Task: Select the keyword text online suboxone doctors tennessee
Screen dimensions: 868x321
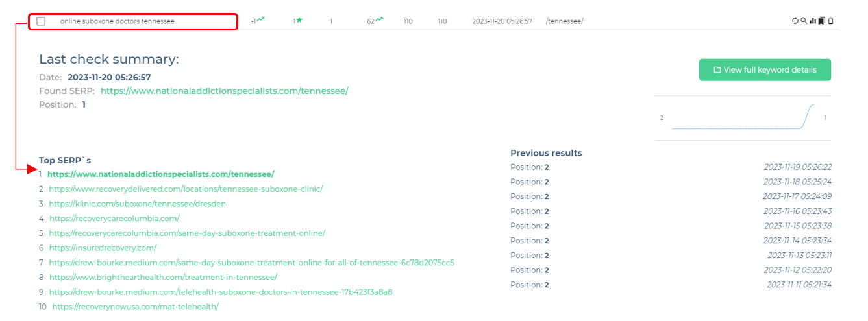Action: pos(117,21)
